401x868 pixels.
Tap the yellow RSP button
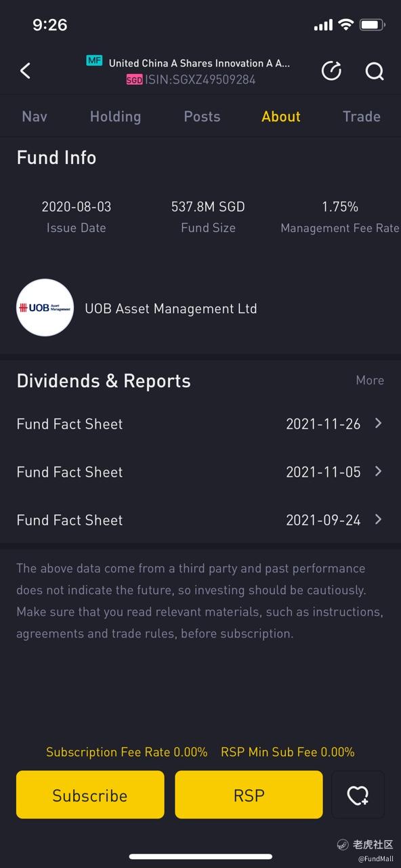(249, 795)
